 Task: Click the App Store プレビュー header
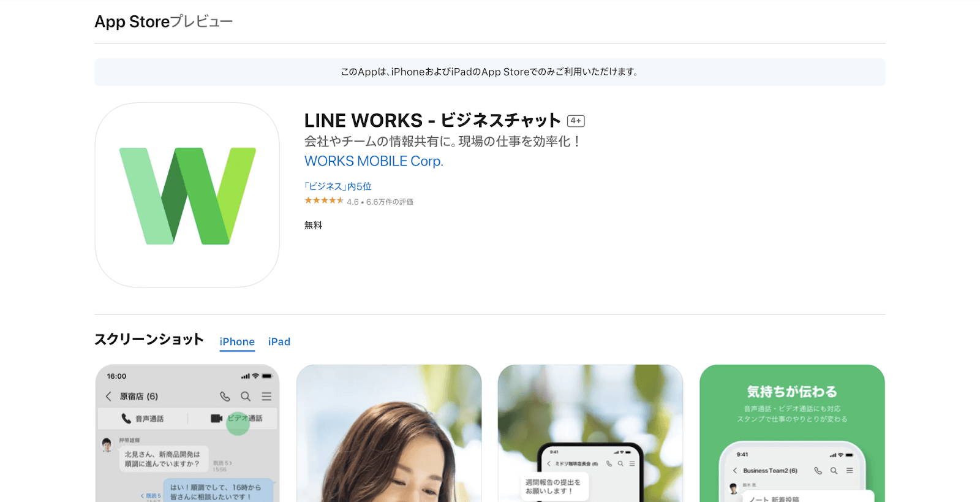tap(164, 21)
